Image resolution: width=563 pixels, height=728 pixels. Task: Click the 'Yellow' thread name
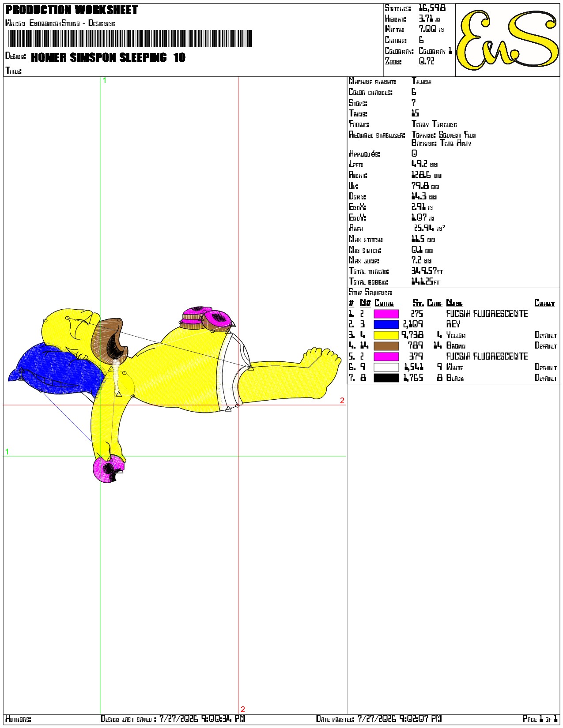coord(456,335)
